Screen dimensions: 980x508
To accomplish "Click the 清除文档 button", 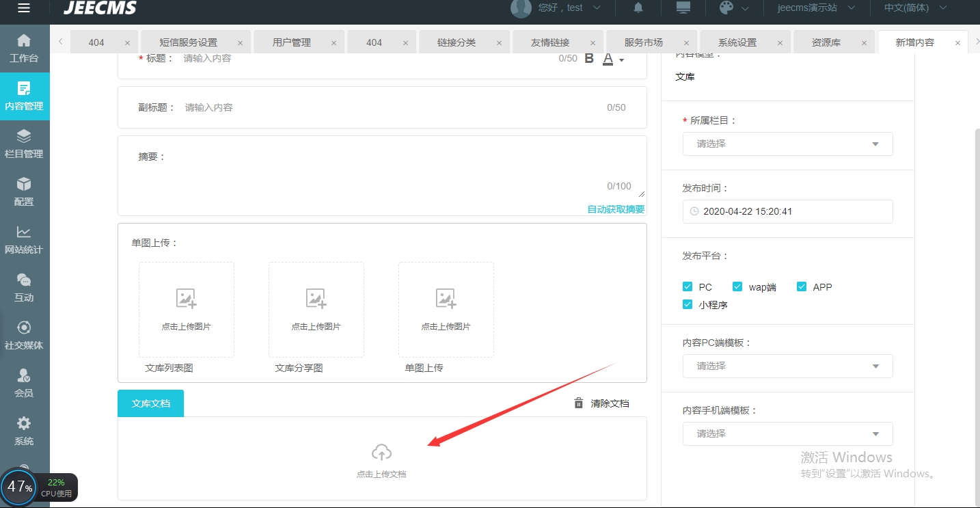I will click(x=601, y=403).
